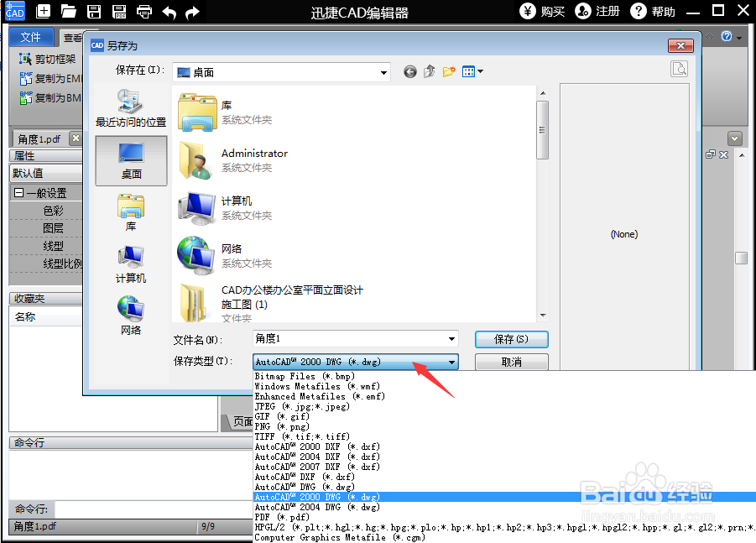
Task: Click 复制为BMP tool in ribbon
Action: (x=50, y=97)
